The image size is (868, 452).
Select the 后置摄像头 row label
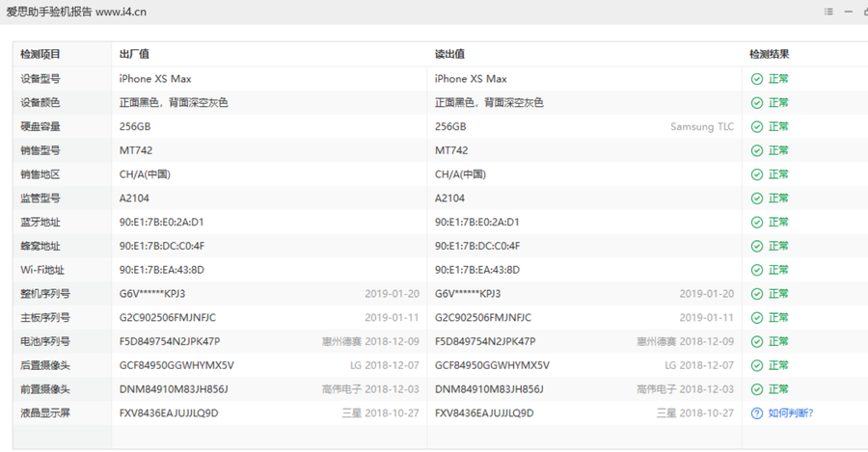(x=45, y=365)
